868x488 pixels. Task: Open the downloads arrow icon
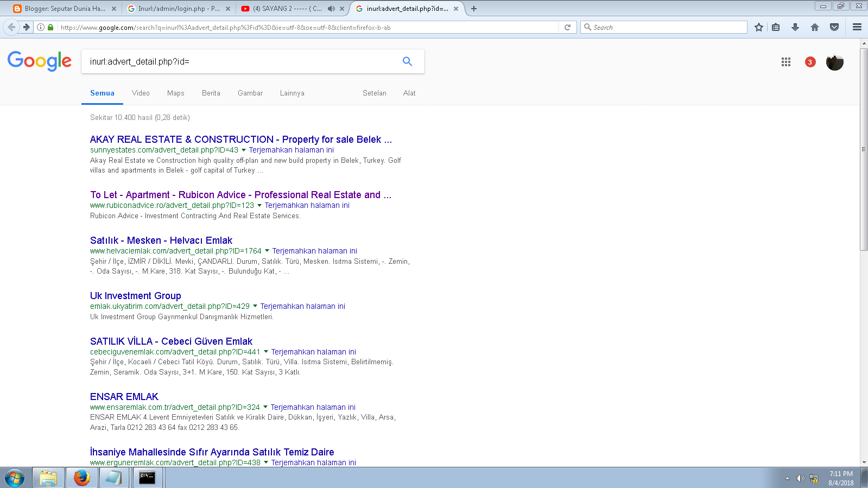795,27
